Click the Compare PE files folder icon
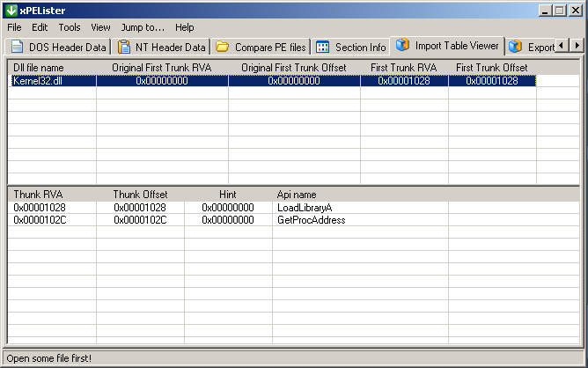Screen dimensions: 588x368 coord(223,47)
